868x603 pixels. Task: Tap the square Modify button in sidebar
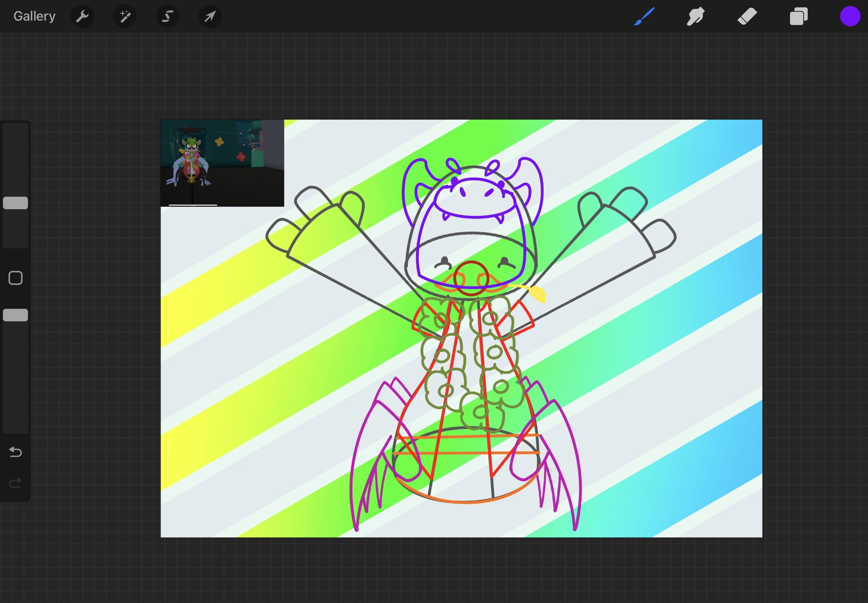point(15,278)
